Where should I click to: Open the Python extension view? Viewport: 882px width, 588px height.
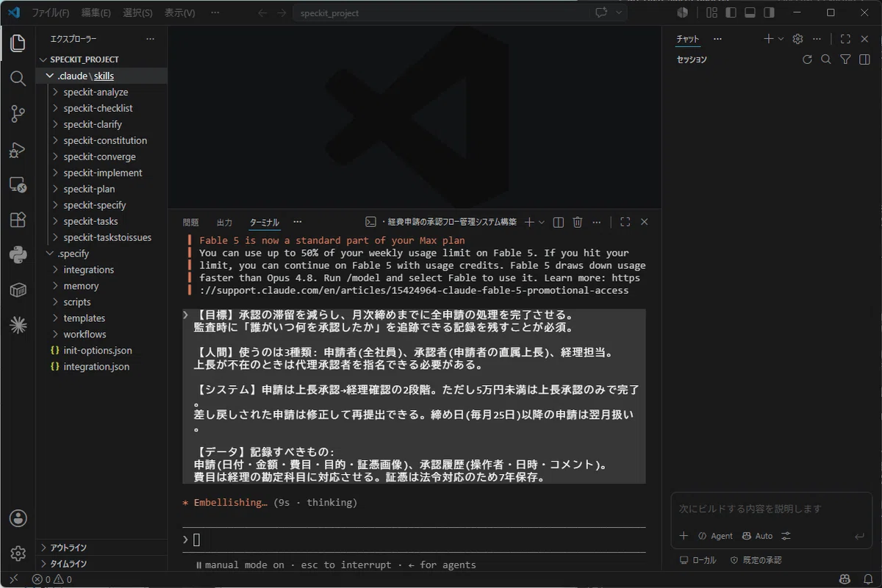click(18, 255)
